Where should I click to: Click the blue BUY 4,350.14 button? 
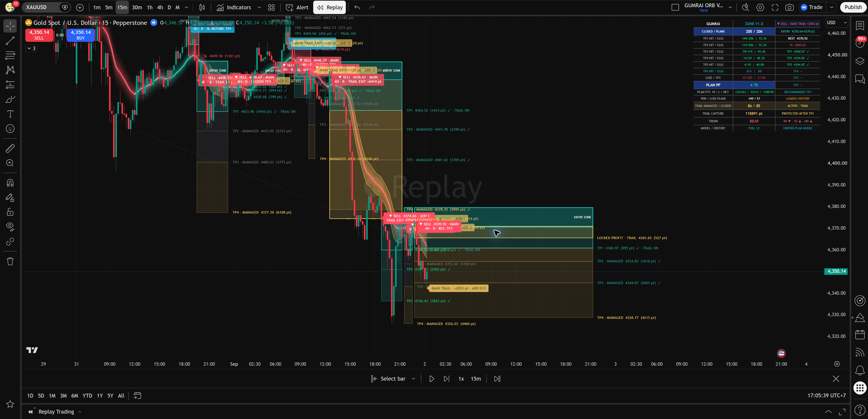(x=81, y=35)
